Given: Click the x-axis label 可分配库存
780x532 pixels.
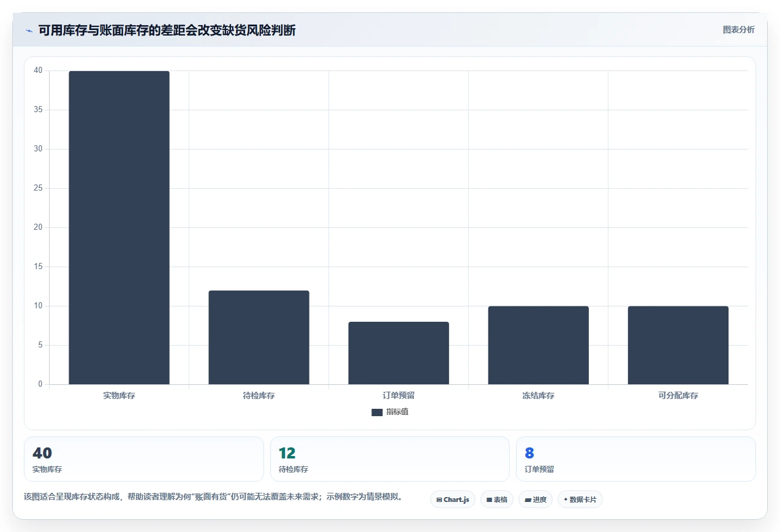Looking at the screenshot, I should 678,396.
